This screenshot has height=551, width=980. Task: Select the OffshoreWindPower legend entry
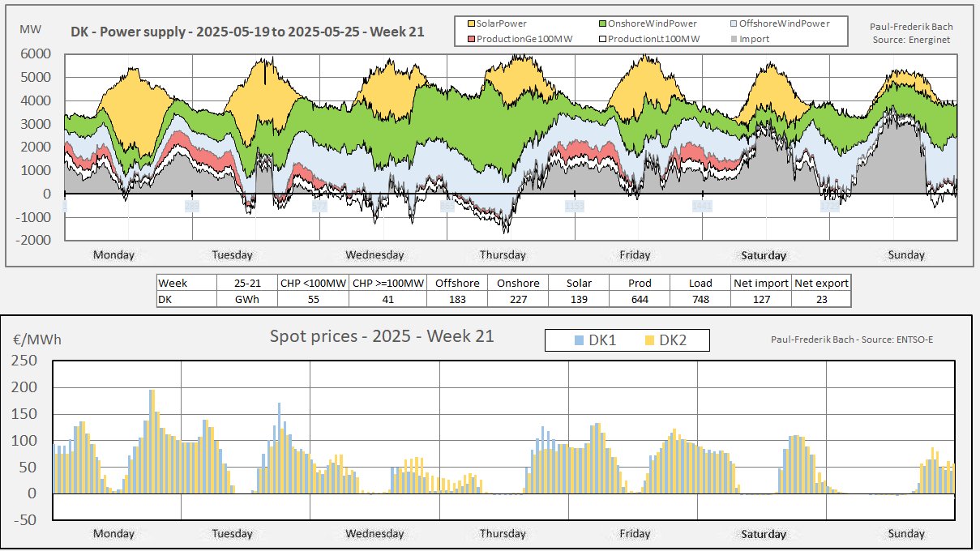tap(783, 23)
